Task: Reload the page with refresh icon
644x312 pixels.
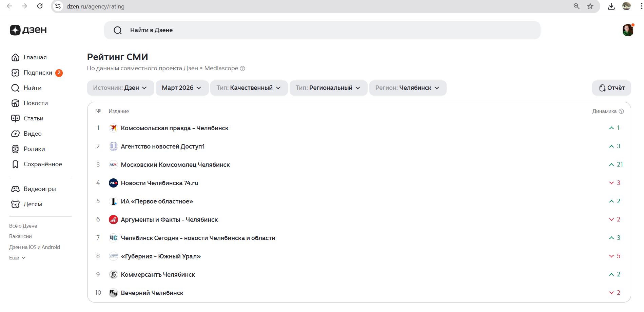Action: tap(40, 6)
